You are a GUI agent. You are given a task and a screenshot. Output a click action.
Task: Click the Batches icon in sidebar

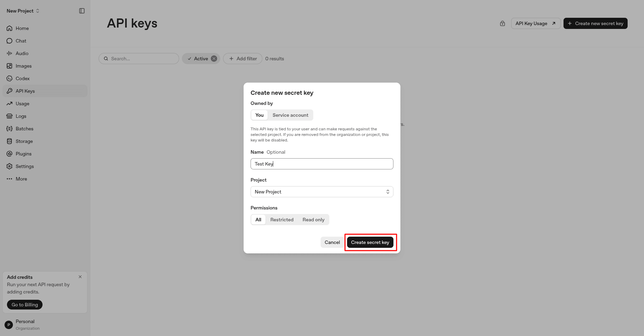pos(9,129)
